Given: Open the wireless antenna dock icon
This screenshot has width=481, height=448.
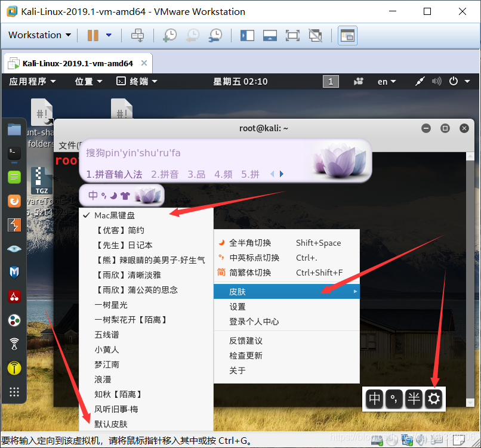Looking at the screenshot, I should [14, 344].
